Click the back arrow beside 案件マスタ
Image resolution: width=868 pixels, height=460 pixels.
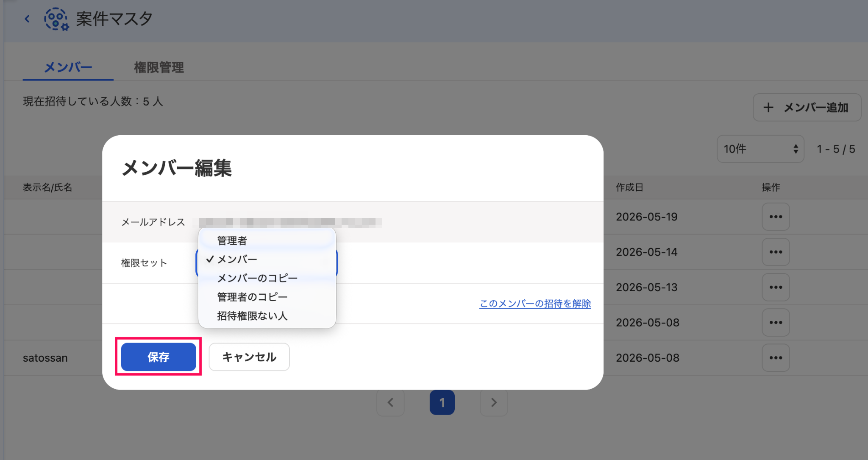(x=27, y=19)
